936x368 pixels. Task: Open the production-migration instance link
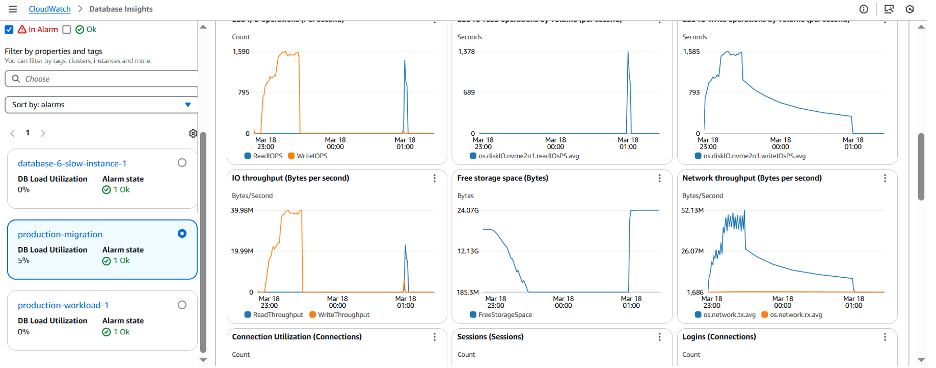coord(60,234)
